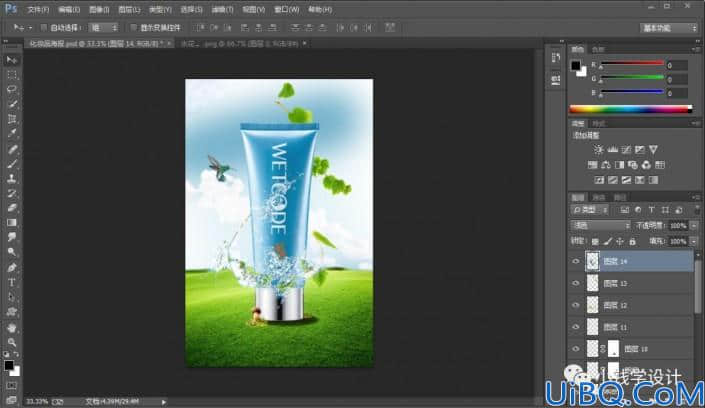Select the Path Selection tool
This screenshot has height=408, width=705.
pos(12,297)
